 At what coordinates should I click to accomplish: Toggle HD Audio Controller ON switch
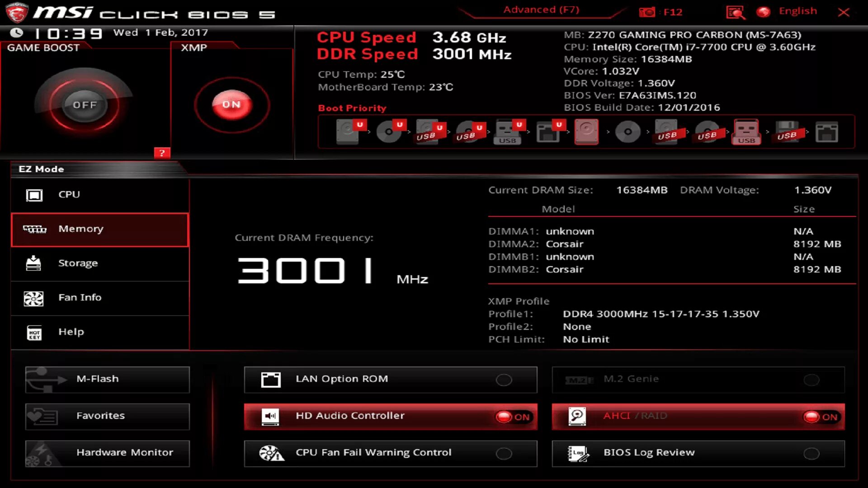point(513,417)
